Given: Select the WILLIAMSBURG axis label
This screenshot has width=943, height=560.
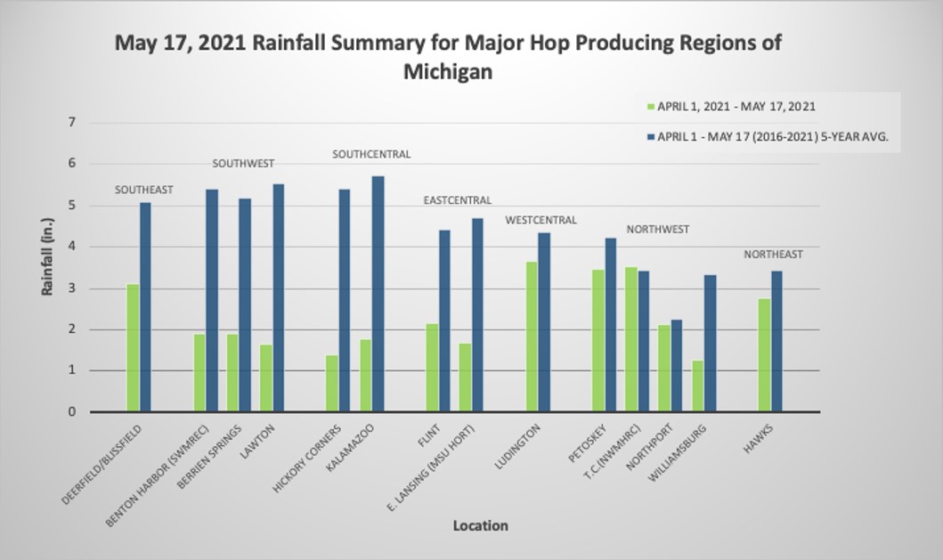Looking at the screenshot, I should (677, 453).
